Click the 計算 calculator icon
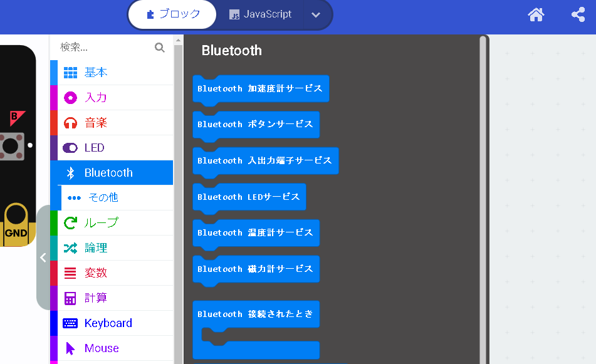The image size is (596, 364). point(70,298)
